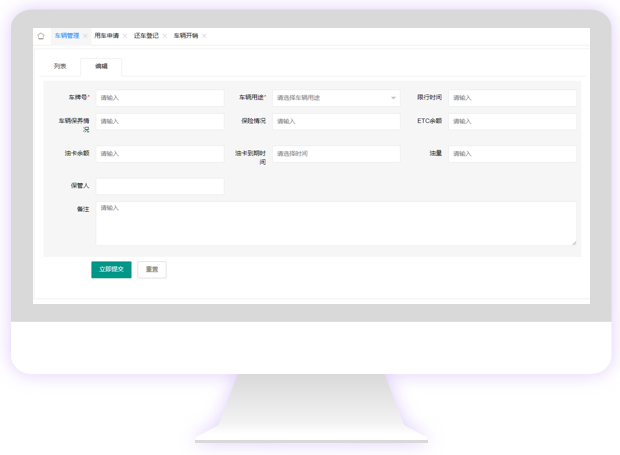The width and height of the screenshot is (620, 455).
Task: Close the 车辆管理 tab
Action: [x=85, y=36]
